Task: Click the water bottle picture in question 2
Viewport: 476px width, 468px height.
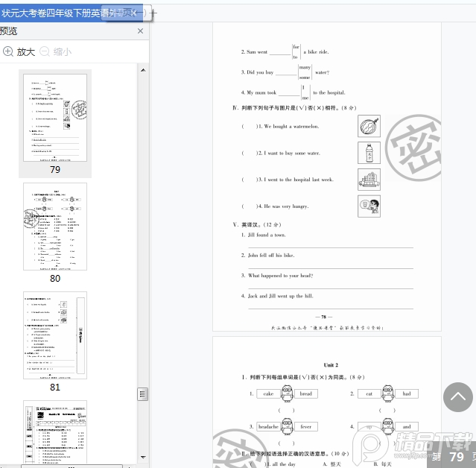Action: [x=369, y=153]
